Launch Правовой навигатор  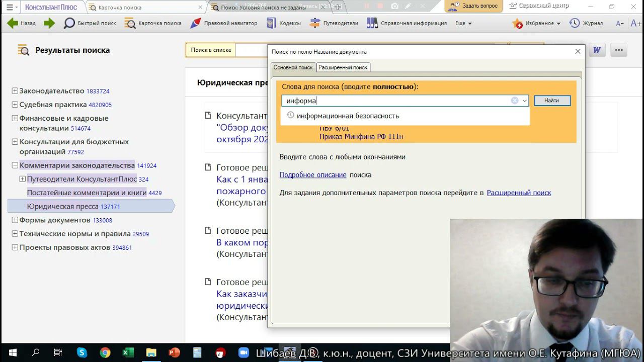(x=223, y=23)
